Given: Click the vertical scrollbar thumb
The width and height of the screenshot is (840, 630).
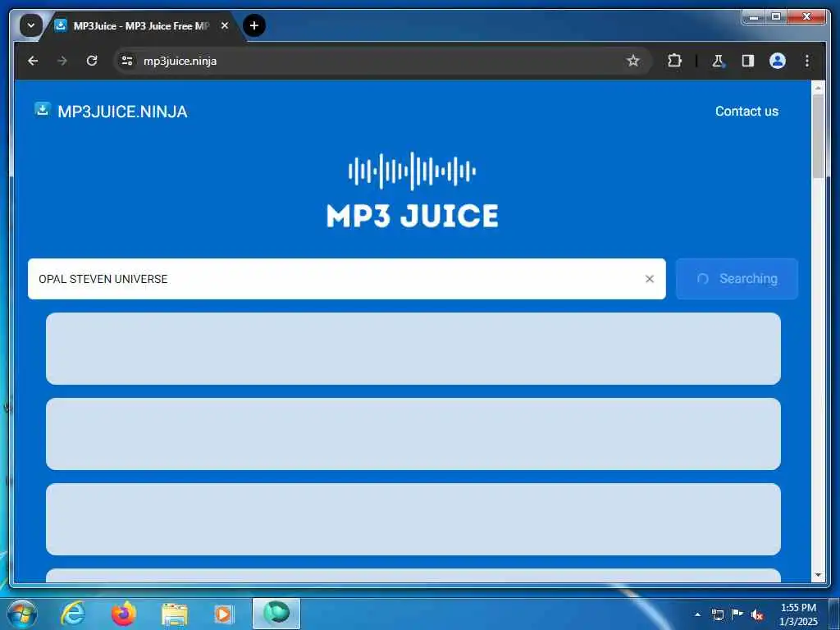Looking at the screenshot, I should click(818, 136).
